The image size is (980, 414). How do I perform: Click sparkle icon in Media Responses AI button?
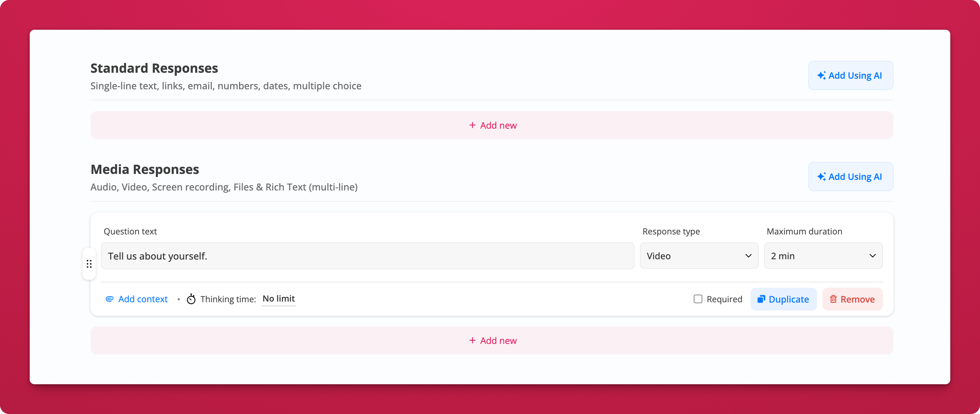pyautogui.click(x=822, y=177)
